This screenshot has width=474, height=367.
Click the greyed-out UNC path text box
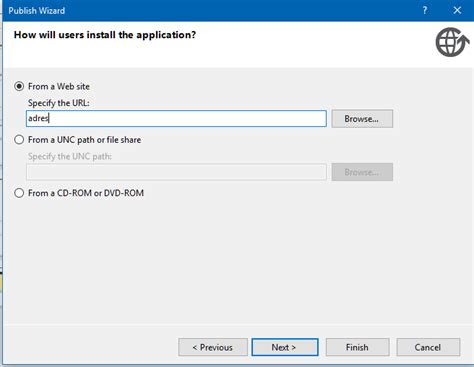[176, 172]
